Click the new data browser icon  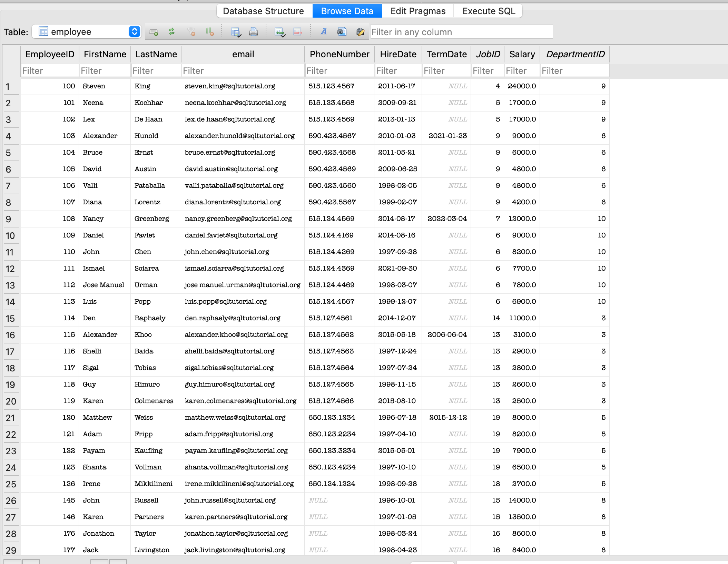click(x=154, y=32)
